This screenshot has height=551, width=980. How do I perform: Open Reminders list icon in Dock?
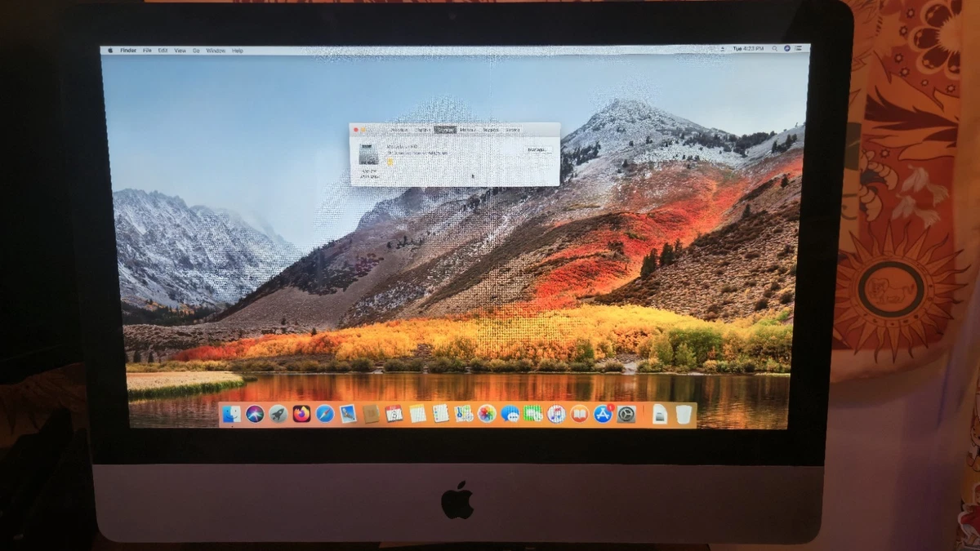tap(440, 414)
